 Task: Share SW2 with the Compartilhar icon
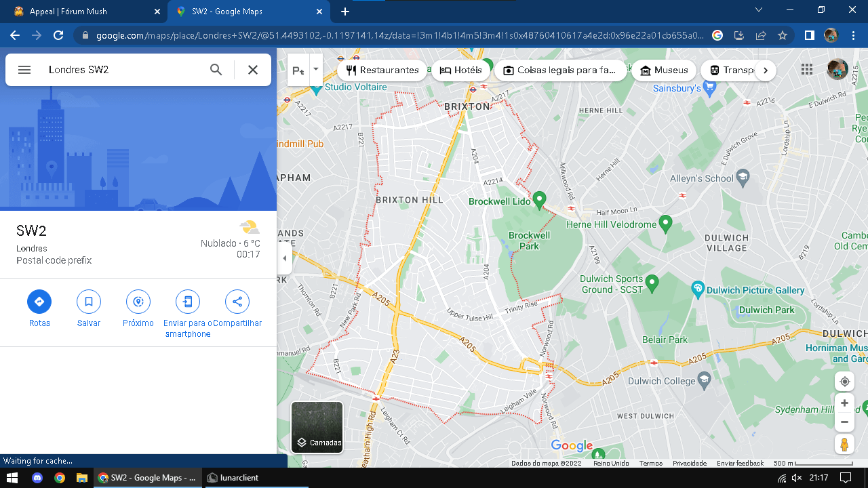click(x=237, y=302)
